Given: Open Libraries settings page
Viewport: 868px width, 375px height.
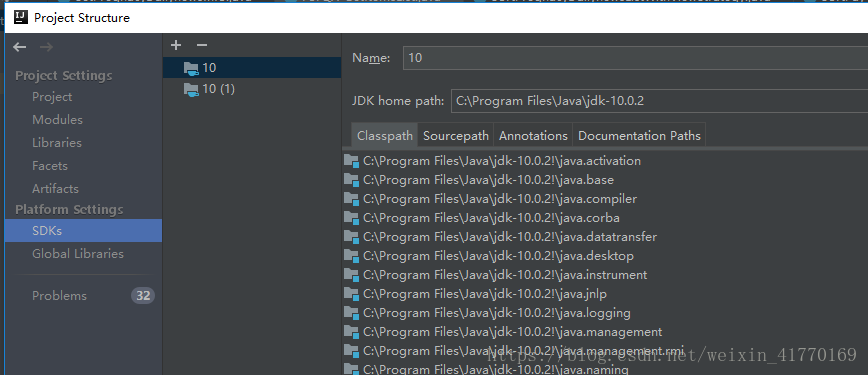Looking at the screenshot, I should click(x=56, y=143).
